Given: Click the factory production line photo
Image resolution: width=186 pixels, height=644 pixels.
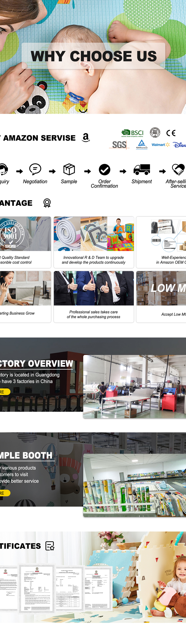Looking at the screenshot, I should pyautogui.click(x=135, y=387).
